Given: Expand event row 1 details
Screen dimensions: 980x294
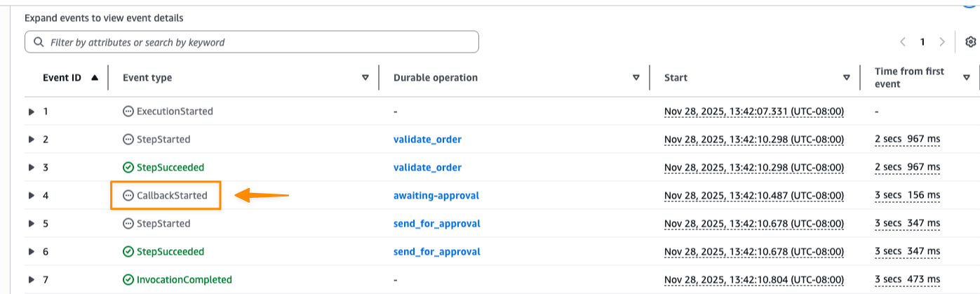Looking at the screenshot, I should click(32, 112).
